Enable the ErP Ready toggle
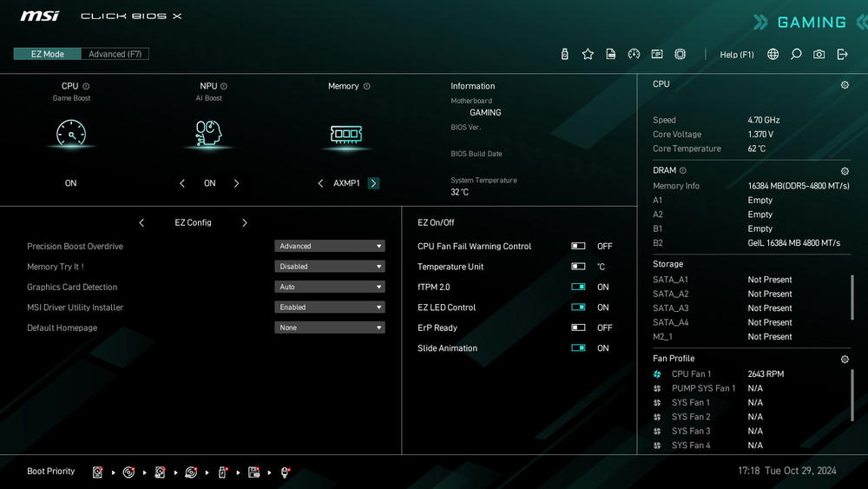This screenshot has width=868, height=489. (x=578, y=328)
